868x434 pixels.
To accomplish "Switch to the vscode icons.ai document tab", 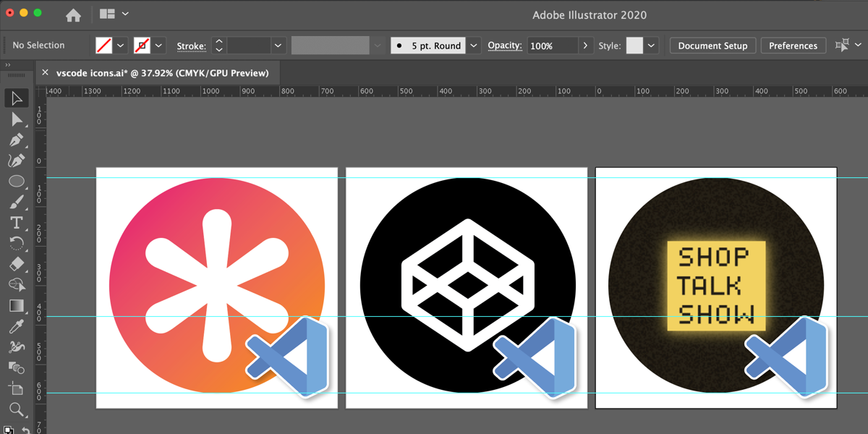I will (162, 72).
